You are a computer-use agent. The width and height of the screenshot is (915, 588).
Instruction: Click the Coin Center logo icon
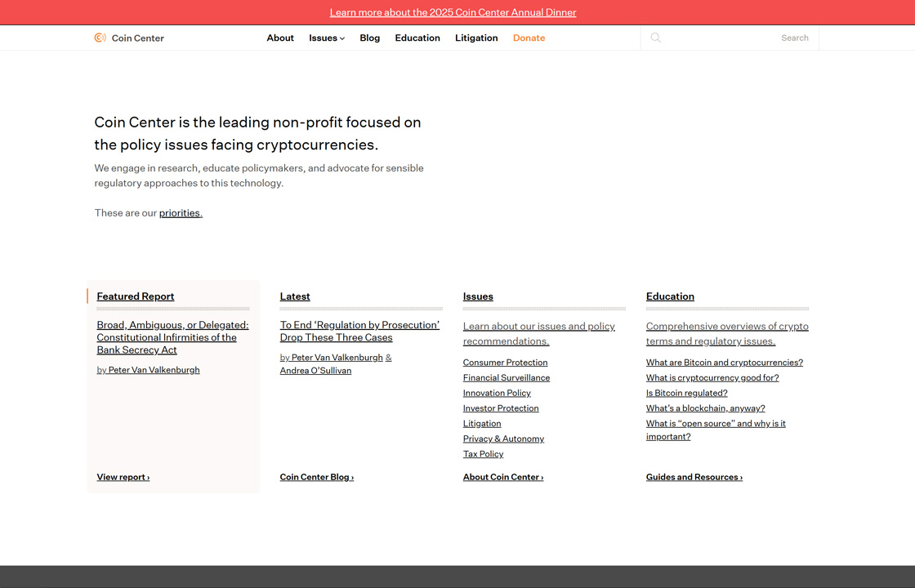click(x=100, y=38)
